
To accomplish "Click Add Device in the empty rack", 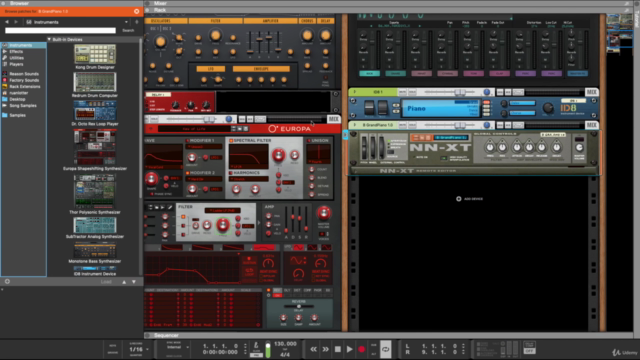I will click(469, 199).
